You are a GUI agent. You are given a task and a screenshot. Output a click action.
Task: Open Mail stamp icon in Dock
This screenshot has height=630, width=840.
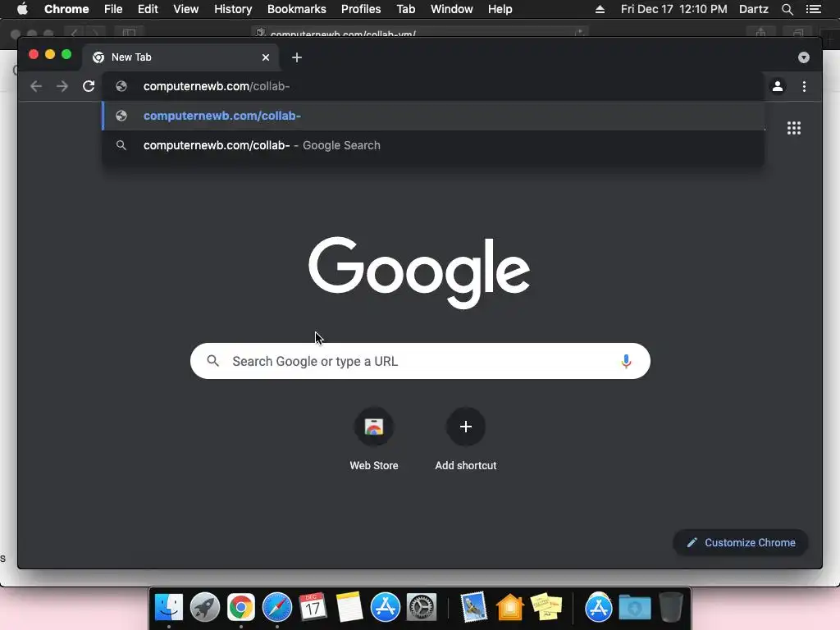tap(473, 607)
